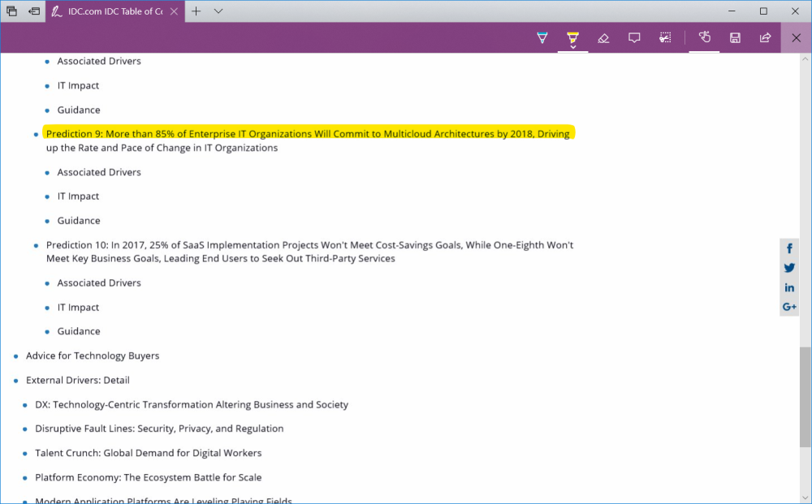Share page on Facebook
The height and width of the screenshot is (504, 812).
(789, 248)
